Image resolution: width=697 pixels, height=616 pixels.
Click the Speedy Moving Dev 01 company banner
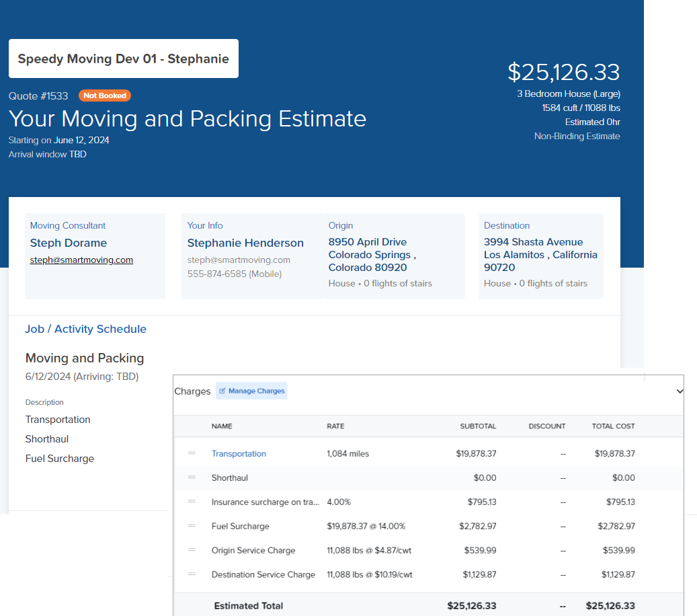pyautogui.click(x=123, y=59)
